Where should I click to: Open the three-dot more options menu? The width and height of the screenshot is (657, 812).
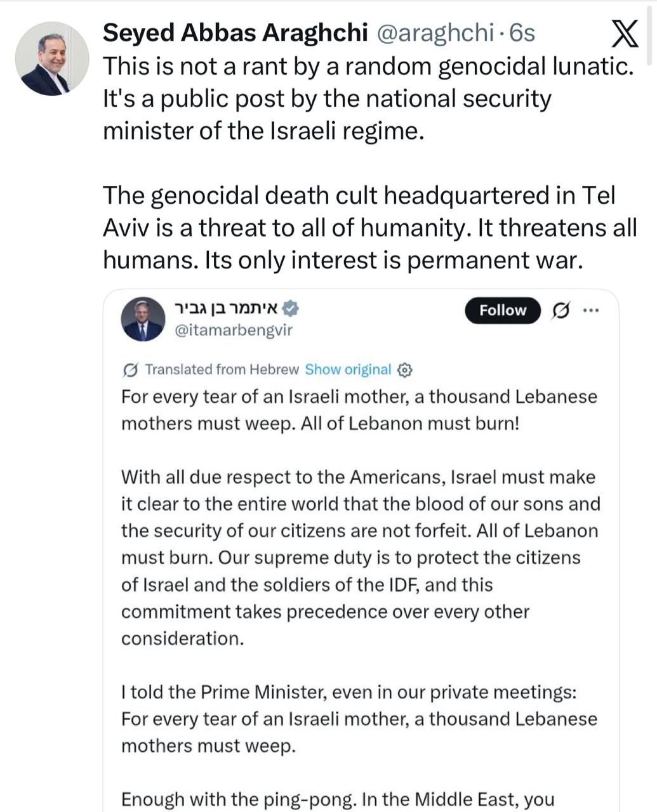[590, 311]
